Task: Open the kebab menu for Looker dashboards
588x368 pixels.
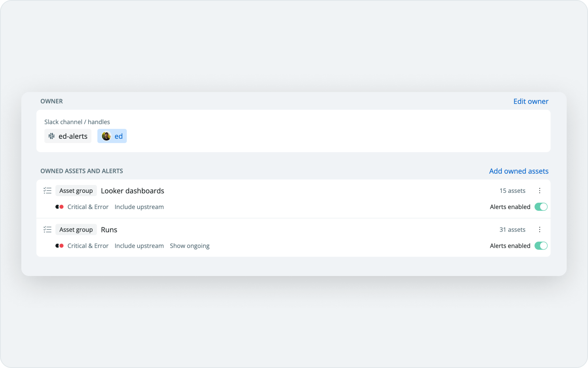Action: [540, 191]
